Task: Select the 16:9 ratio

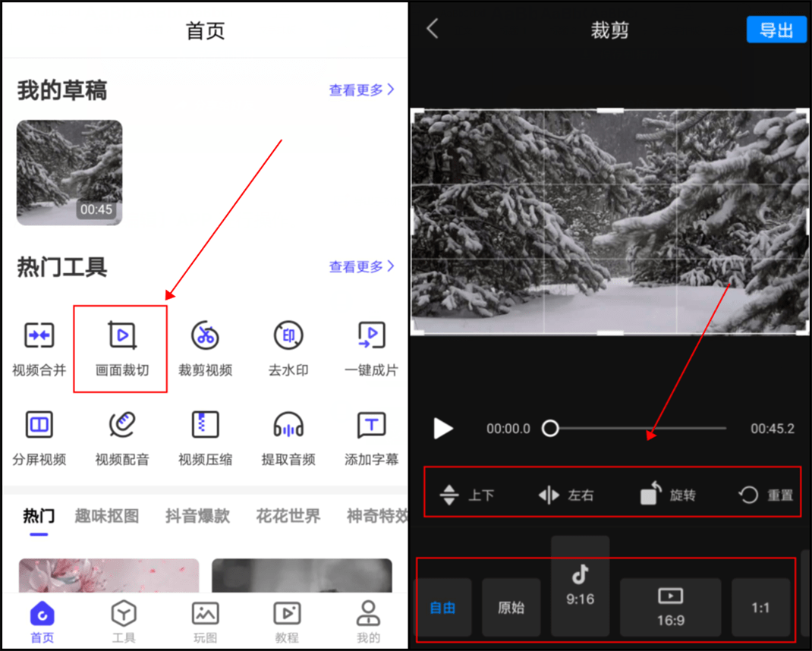Action: [x=671, y=607]
